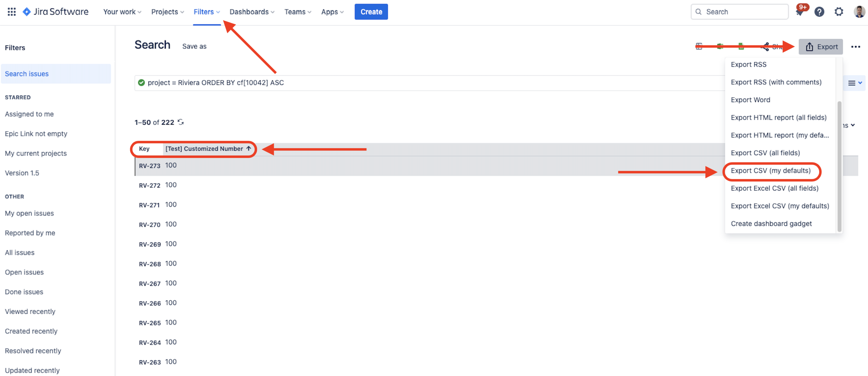
Task: Choose Export Excel CSV (all fields)
Action: 774,188
